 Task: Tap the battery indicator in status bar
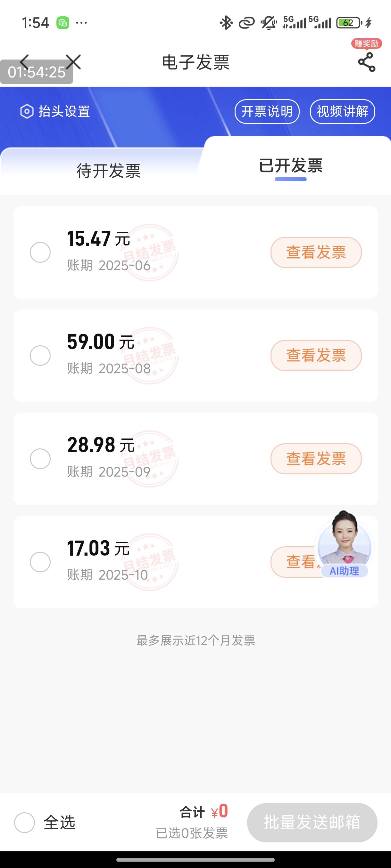349,23
